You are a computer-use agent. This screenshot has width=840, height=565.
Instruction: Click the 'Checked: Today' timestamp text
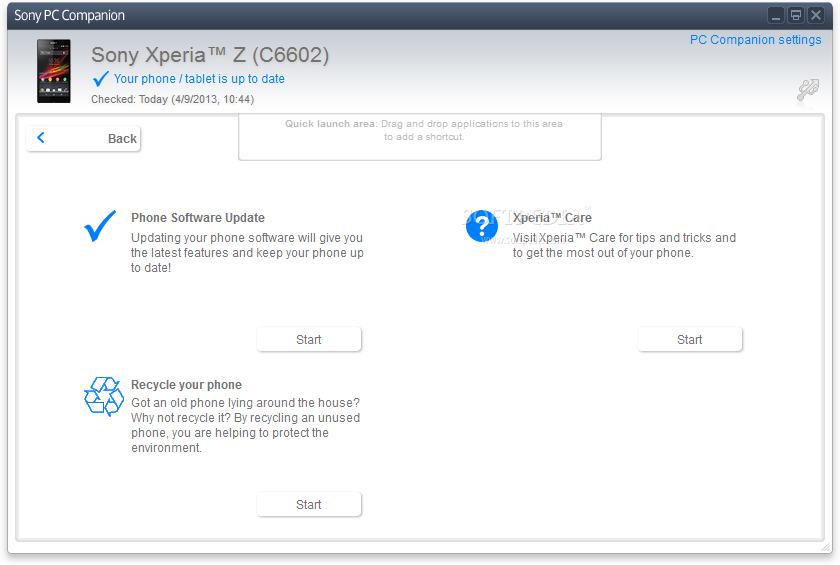click(x=172, y=99)
